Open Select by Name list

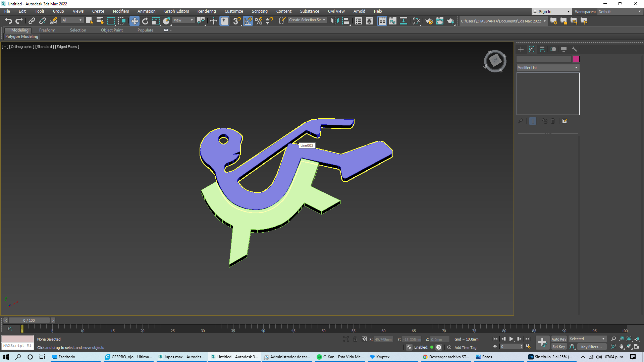100,21
